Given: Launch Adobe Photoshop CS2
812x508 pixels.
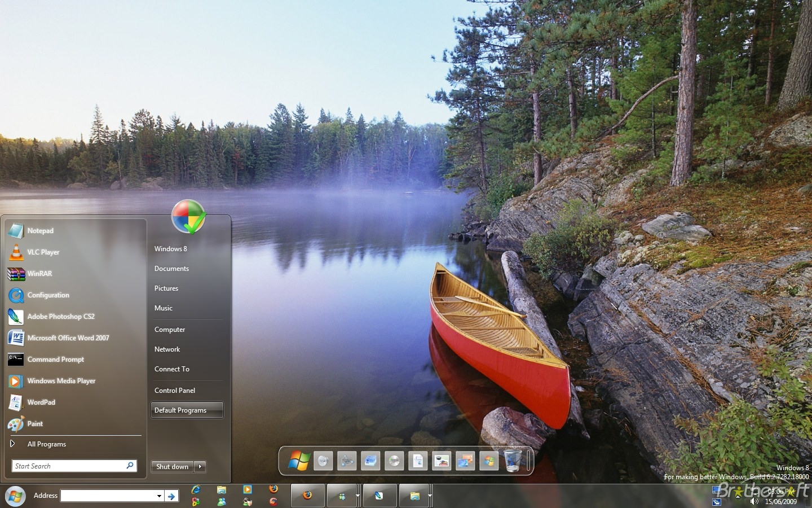Looking at the screenshot, I should 61,316.
